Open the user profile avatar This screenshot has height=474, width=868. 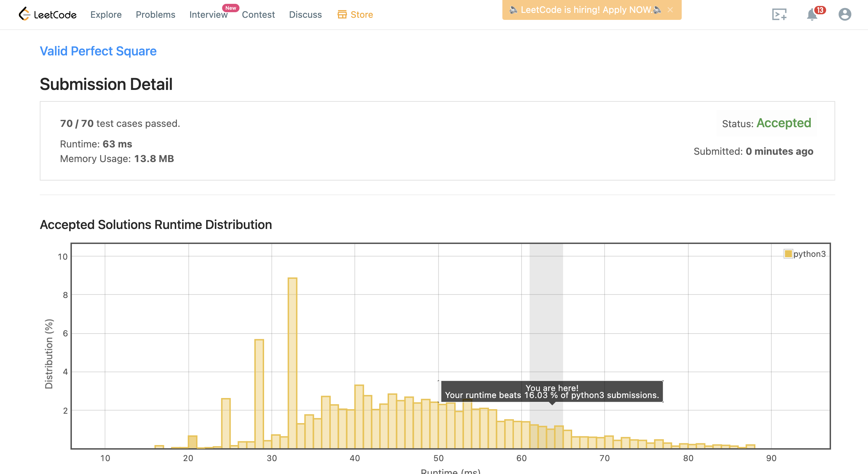(x=845, y=14)
